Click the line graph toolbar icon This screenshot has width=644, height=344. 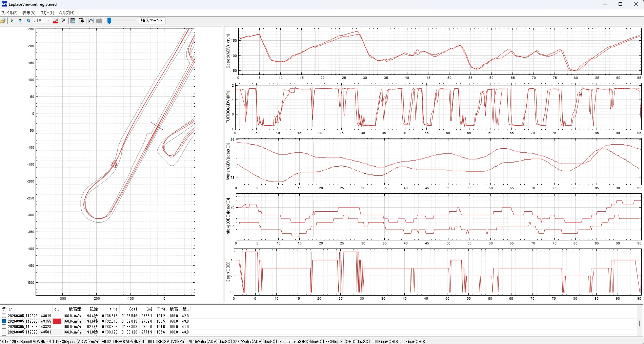click(x=91, y=21)
